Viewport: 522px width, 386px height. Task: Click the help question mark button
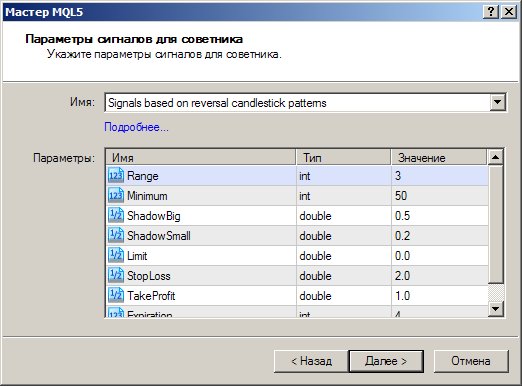click(491, 12)
